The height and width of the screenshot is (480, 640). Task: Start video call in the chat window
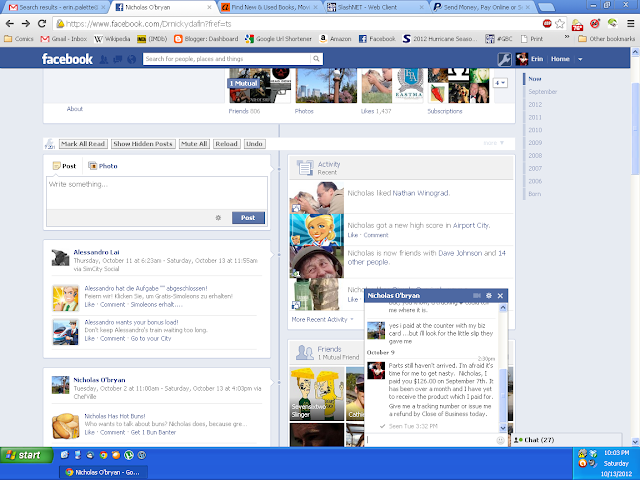pos(476,296)
